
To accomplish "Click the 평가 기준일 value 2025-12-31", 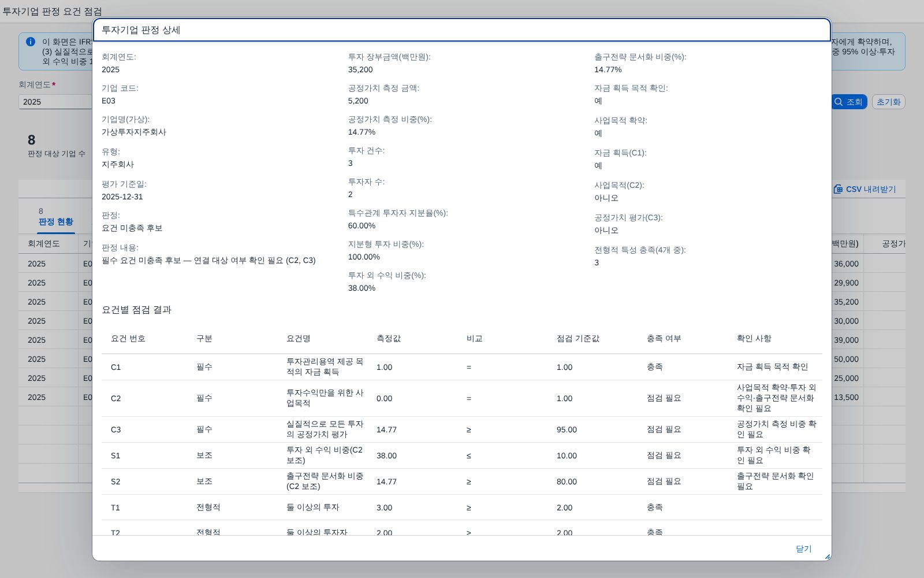I will [x=122, y=197].
